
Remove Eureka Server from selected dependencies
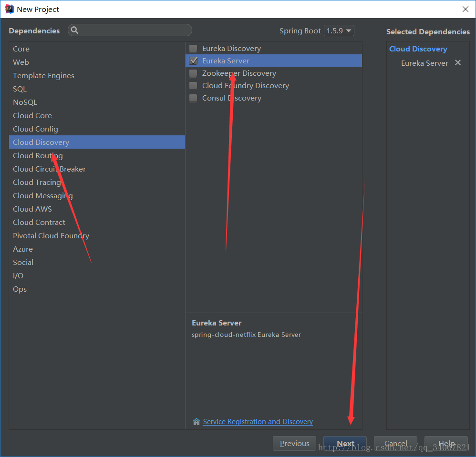tap(458, 62)
